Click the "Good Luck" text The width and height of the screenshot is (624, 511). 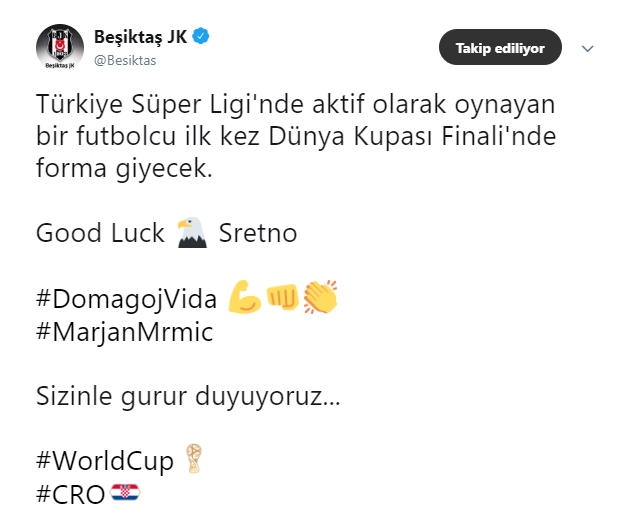100,234
